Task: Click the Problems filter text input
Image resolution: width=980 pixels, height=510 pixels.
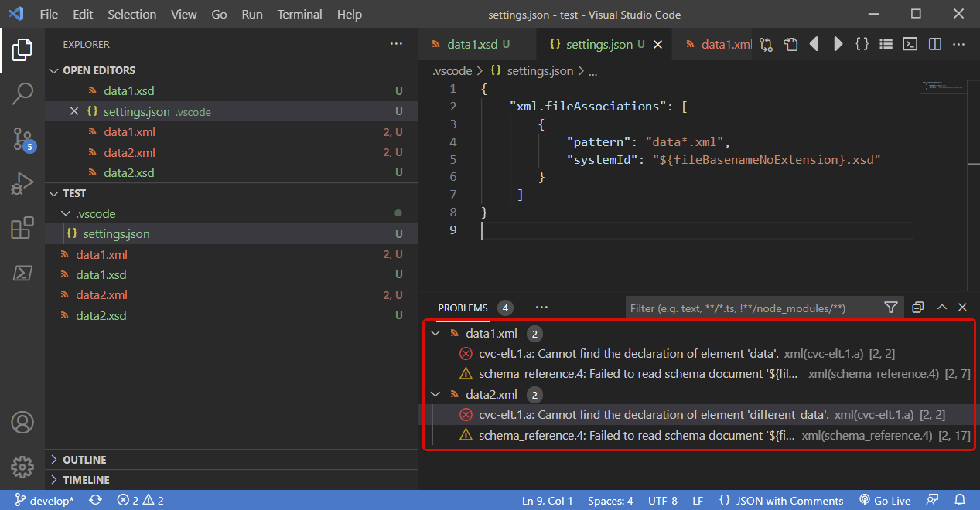Action: pos(754,308)
